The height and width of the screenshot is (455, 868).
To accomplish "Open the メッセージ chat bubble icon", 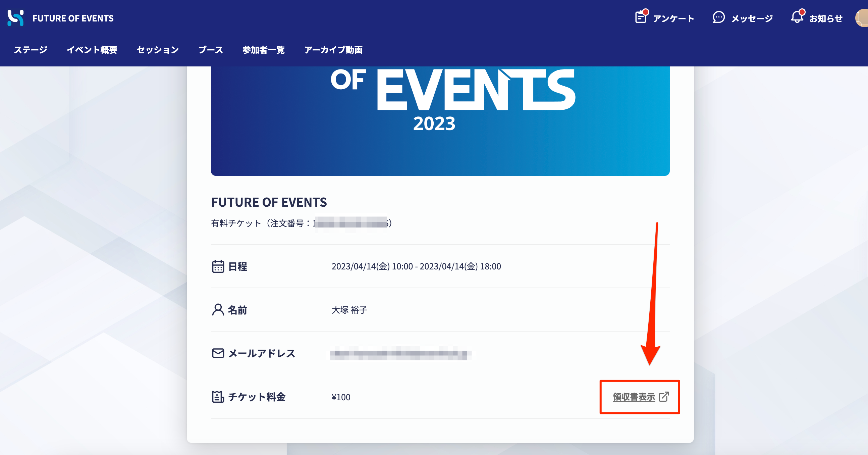I will tap(718, 17).
